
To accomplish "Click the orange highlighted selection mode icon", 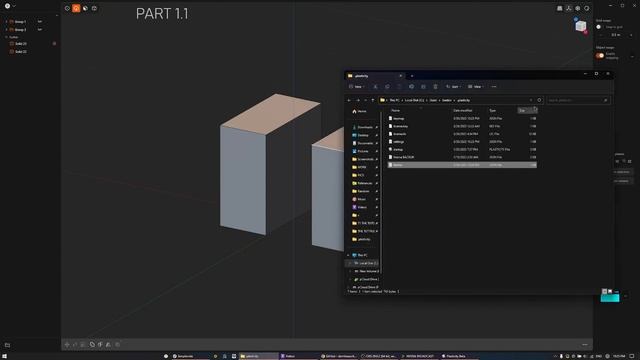I will click(x=76, y=8).
